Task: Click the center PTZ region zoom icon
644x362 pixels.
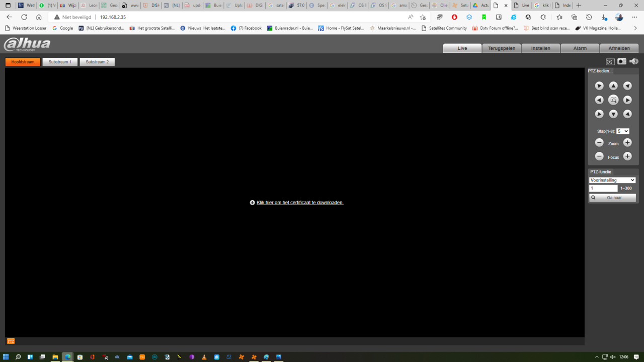Action: pos(613,100)
